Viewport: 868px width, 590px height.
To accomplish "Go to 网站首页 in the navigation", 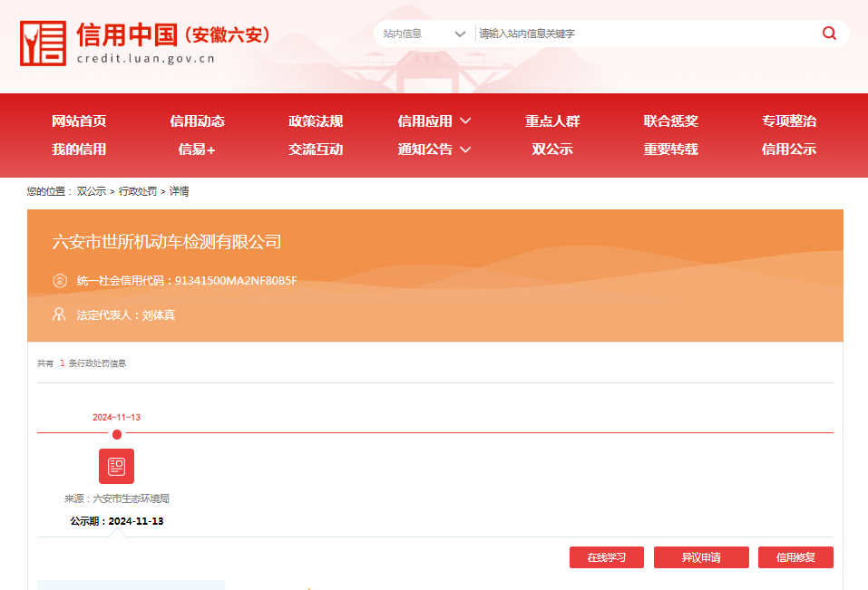I will click(x=79, y=121).
